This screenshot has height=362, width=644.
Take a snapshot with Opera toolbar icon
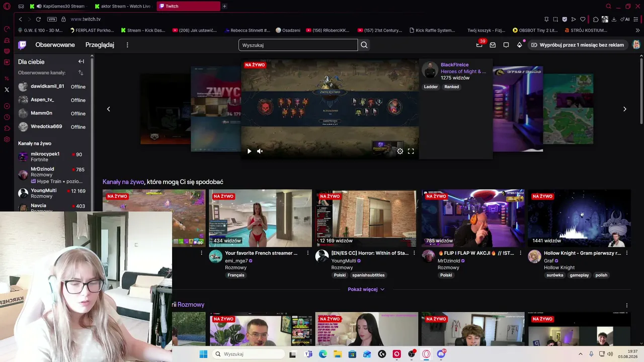coord(555,19)
